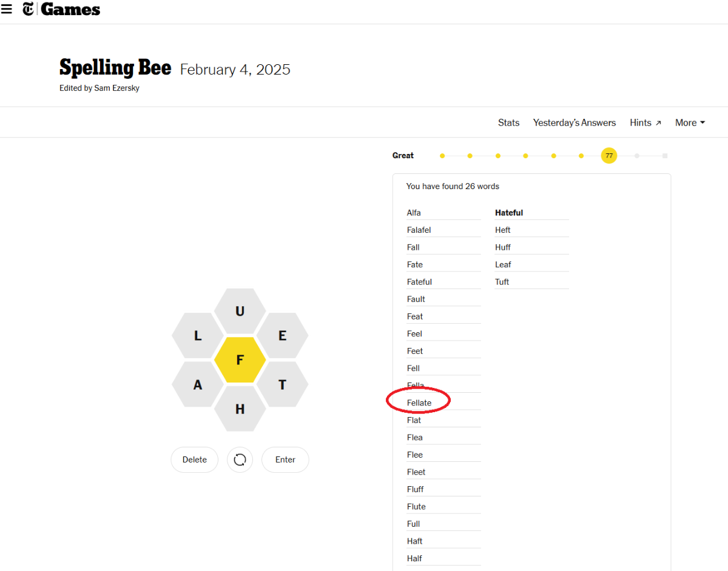Open the Hints link
This screenshot has width=728, height=571.
point(645,122)
